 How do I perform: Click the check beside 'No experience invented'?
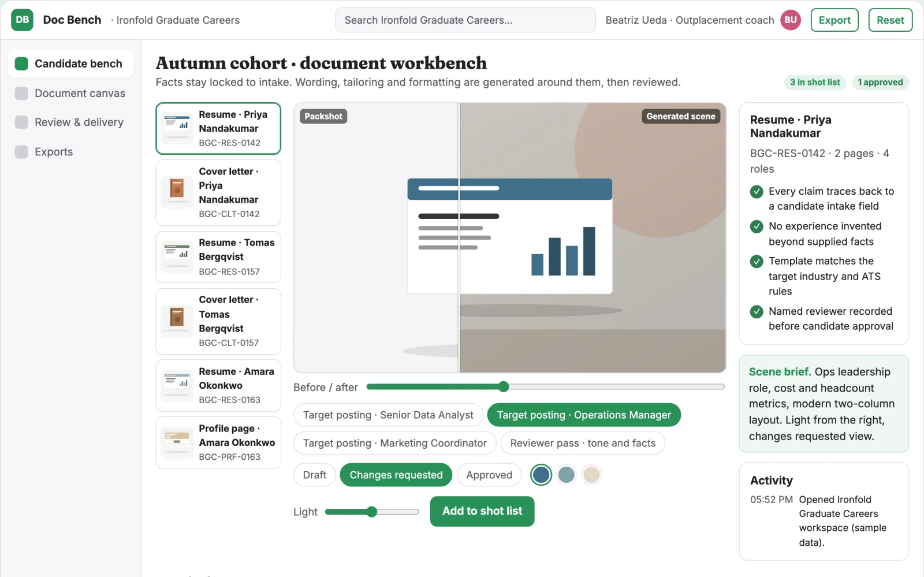pyautogui.click(x=757, y=226)
